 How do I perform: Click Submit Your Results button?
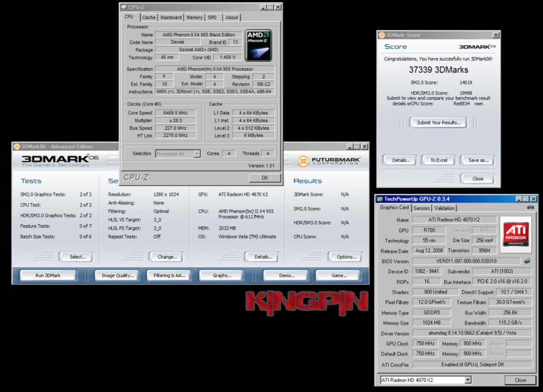pos(439,123)
